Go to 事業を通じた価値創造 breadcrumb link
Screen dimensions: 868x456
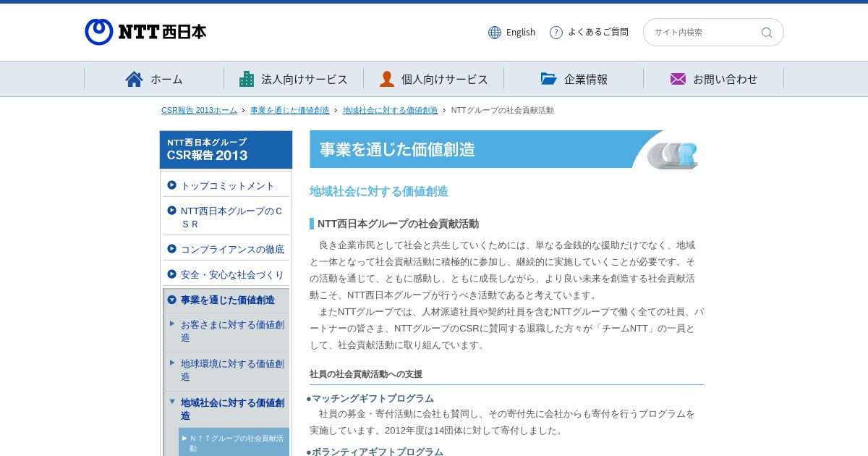tap(289, 110)
